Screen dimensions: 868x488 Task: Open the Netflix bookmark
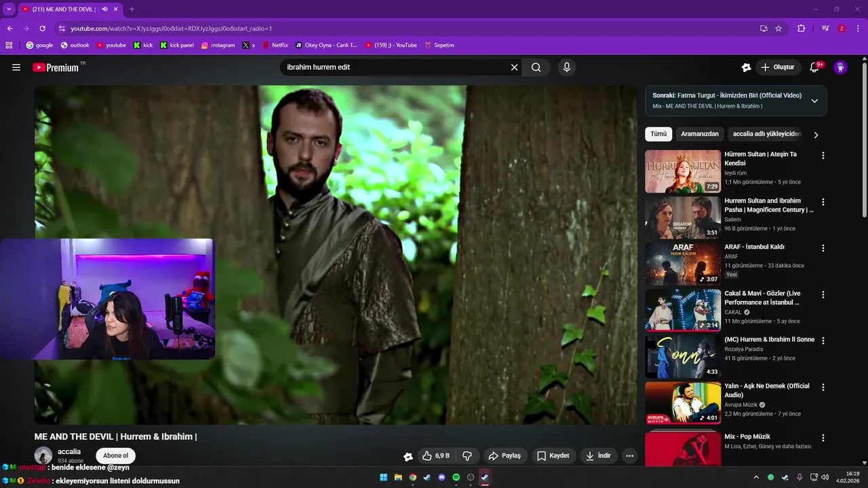(275, 45)
